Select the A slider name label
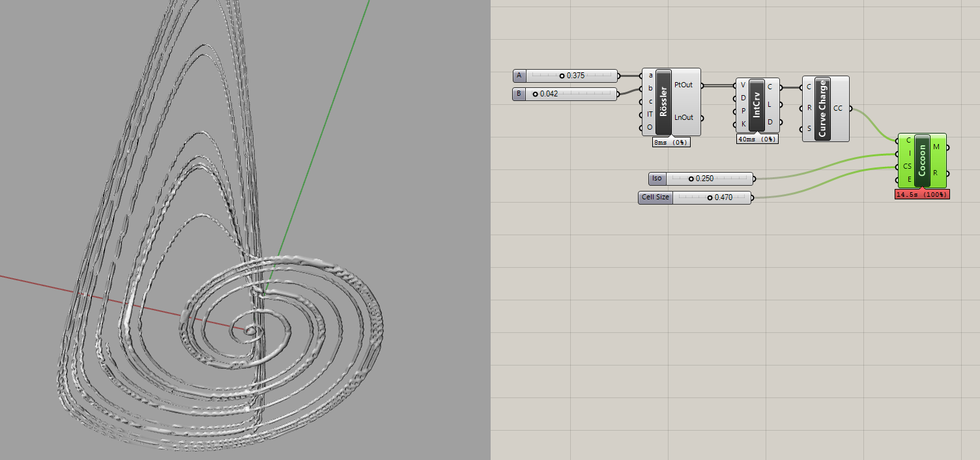The height and width of the screenshot is (460, 980). [519, 76]
